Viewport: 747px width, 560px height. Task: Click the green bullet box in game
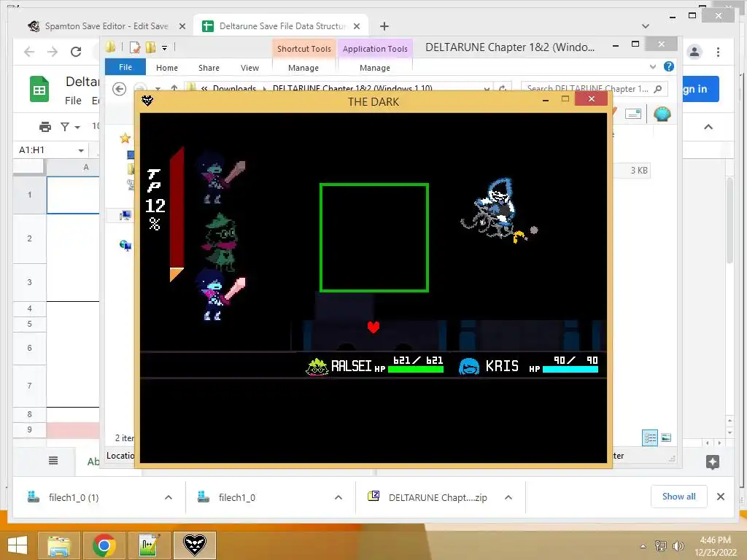point(374,238)
